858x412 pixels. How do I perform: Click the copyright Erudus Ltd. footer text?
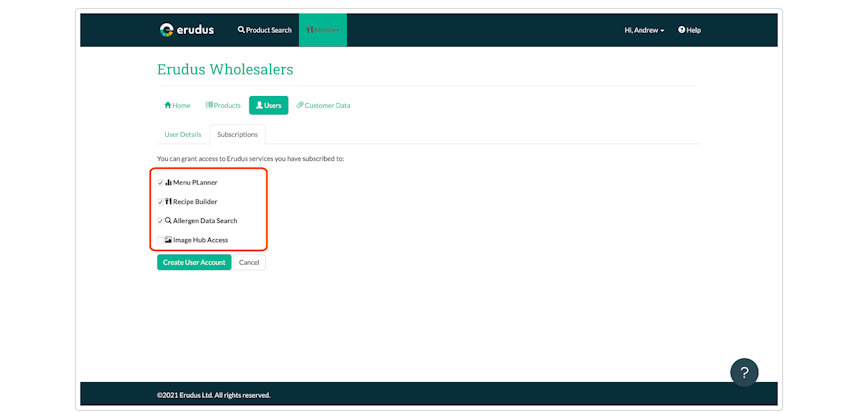click(213, 395)
